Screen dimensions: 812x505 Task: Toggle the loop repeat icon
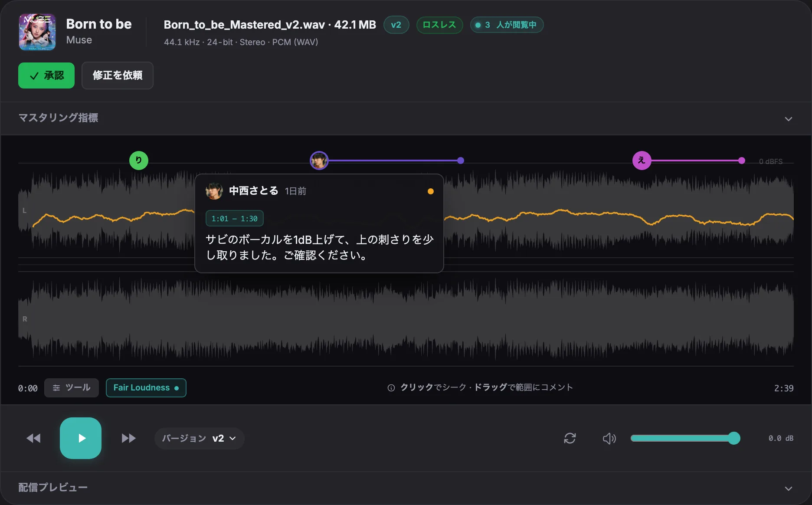click(570, 438)
